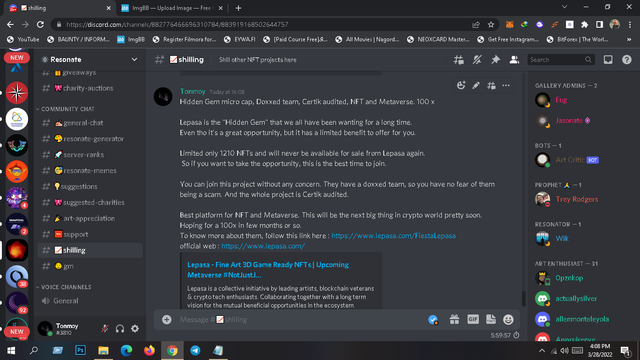The width and height of the screenshot is (640, 360).
Task: Open the resonate-generator channel
Action: coord(90,138)
